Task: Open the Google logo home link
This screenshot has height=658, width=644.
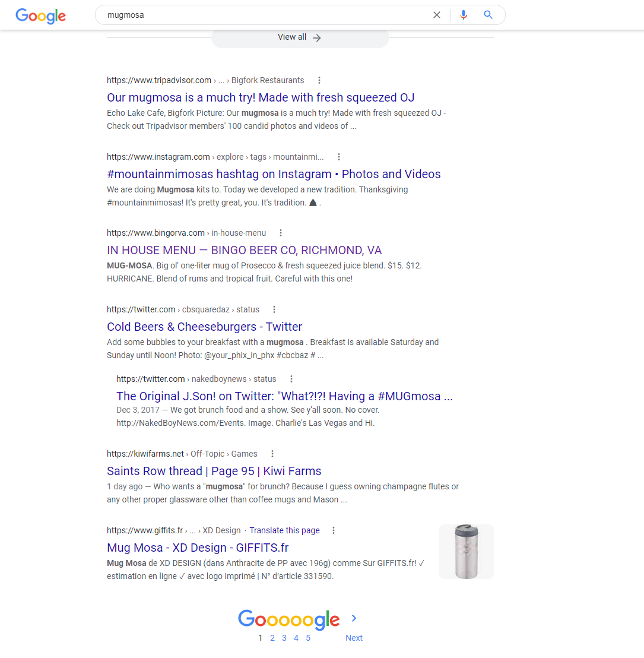Action: tap(41, 16)
